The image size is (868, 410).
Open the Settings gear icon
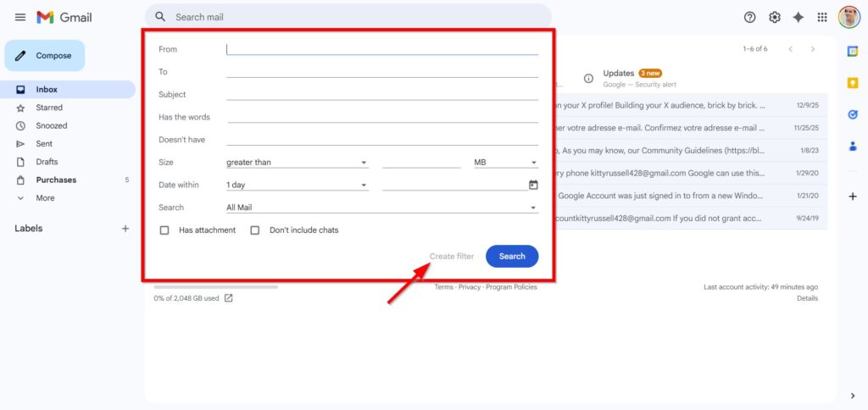tap(775, 18)
